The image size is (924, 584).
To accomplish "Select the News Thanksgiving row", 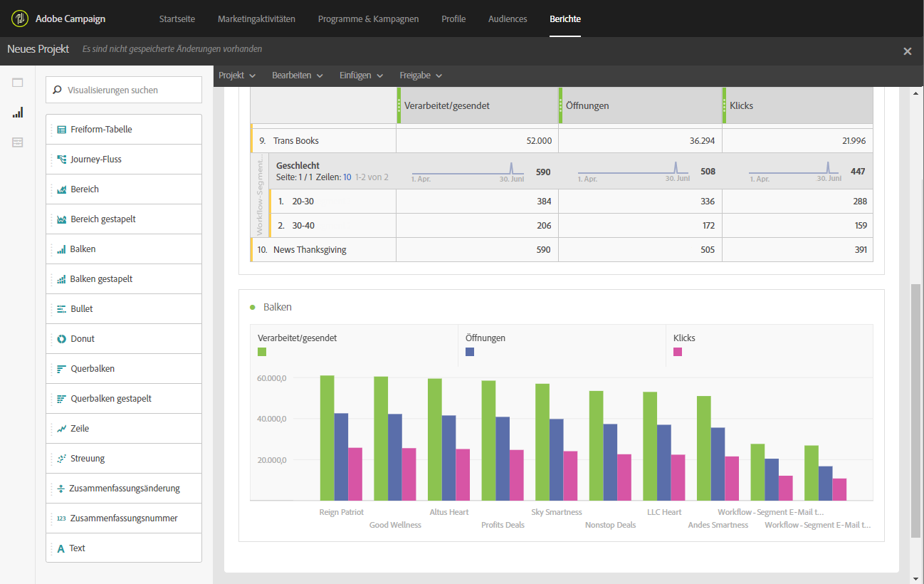I will (562, 250).
